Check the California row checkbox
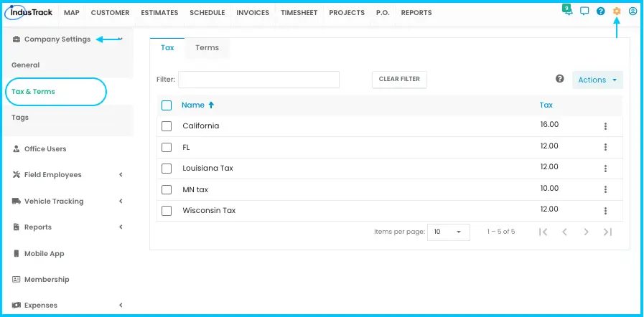This screenshot has height=317, width=644. tap(167, 126)
